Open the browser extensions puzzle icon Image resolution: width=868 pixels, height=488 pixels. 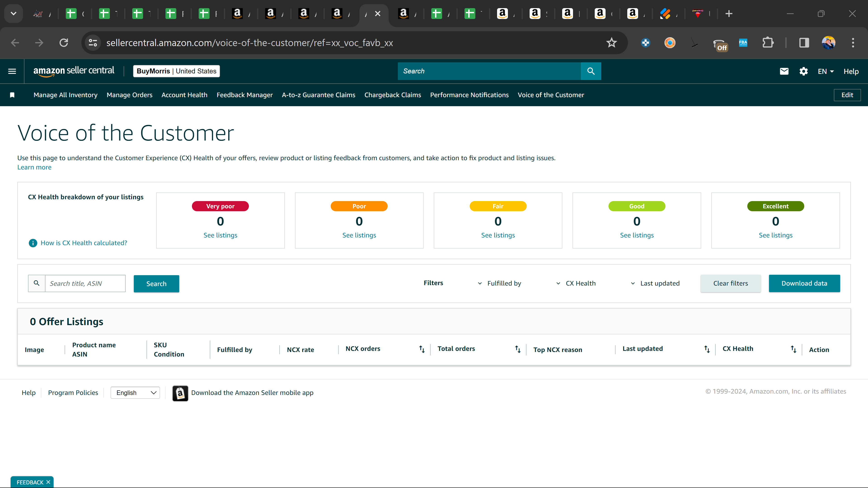768,43
